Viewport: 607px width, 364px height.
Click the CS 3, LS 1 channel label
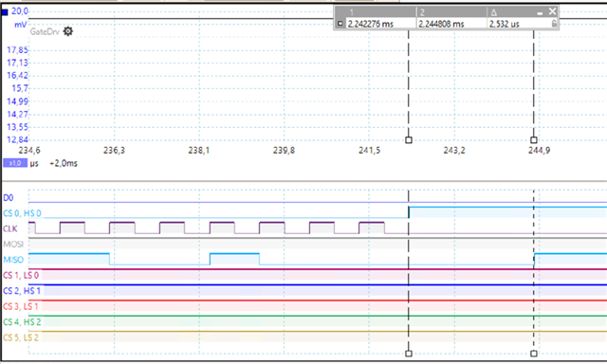tap(21, 306)
